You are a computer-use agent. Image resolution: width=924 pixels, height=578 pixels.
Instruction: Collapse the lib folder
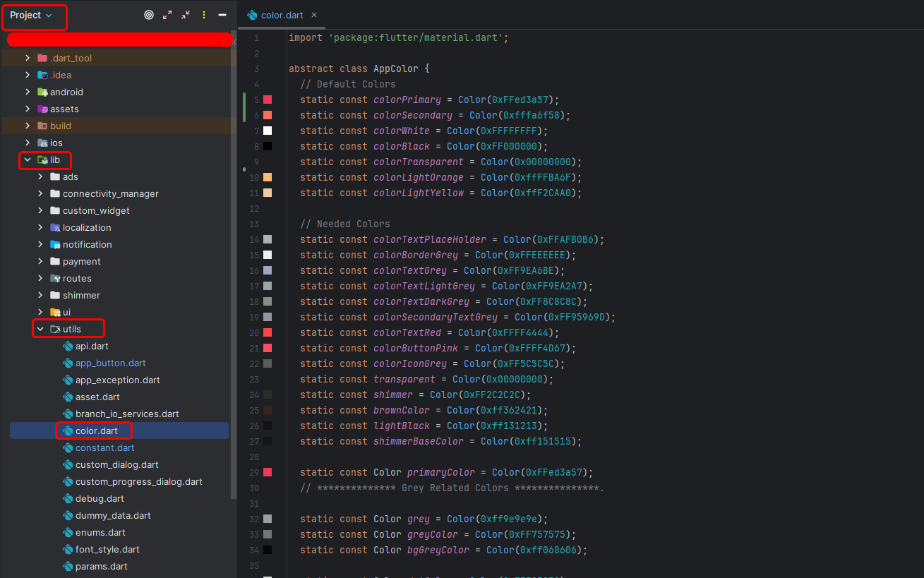[28, 160]
